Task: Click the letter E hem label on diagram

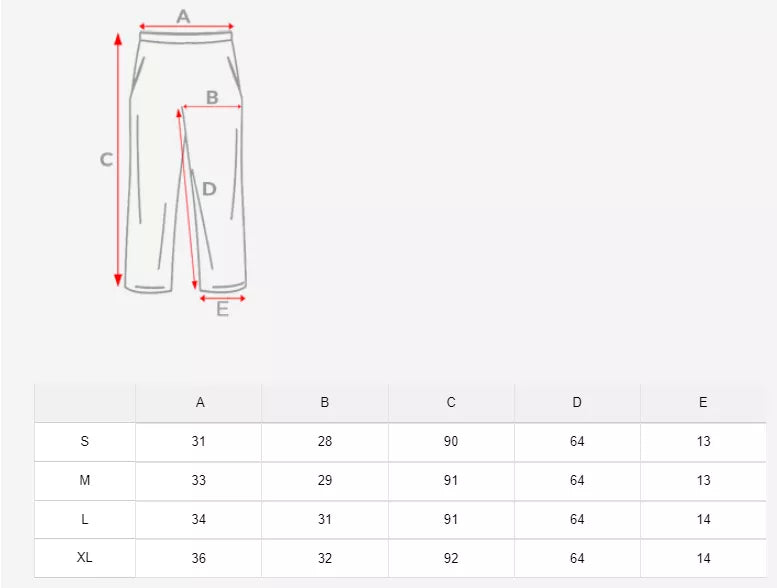Action: [x=222, y=310]
